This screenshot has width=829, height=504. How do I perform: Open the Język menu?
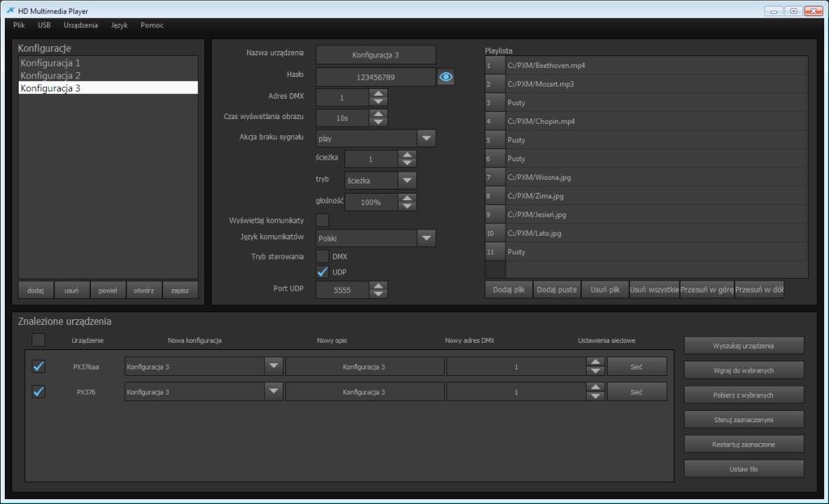[x=119, y=25]
